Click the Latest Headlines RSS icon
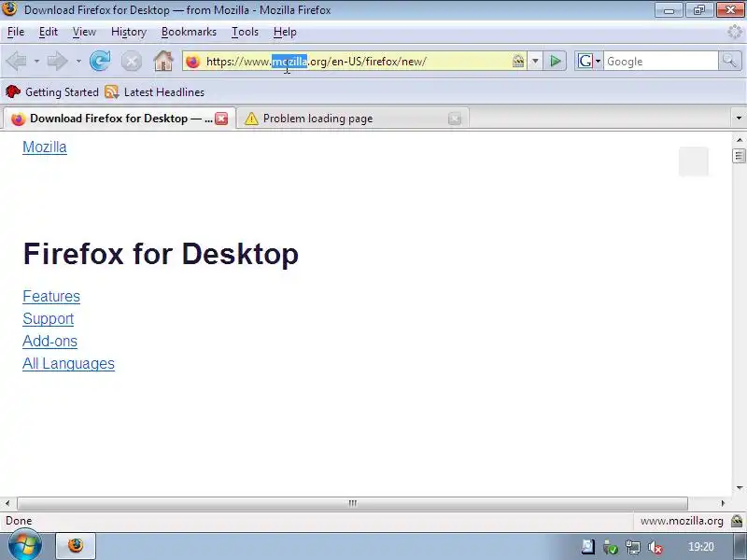 click(111, 91)
